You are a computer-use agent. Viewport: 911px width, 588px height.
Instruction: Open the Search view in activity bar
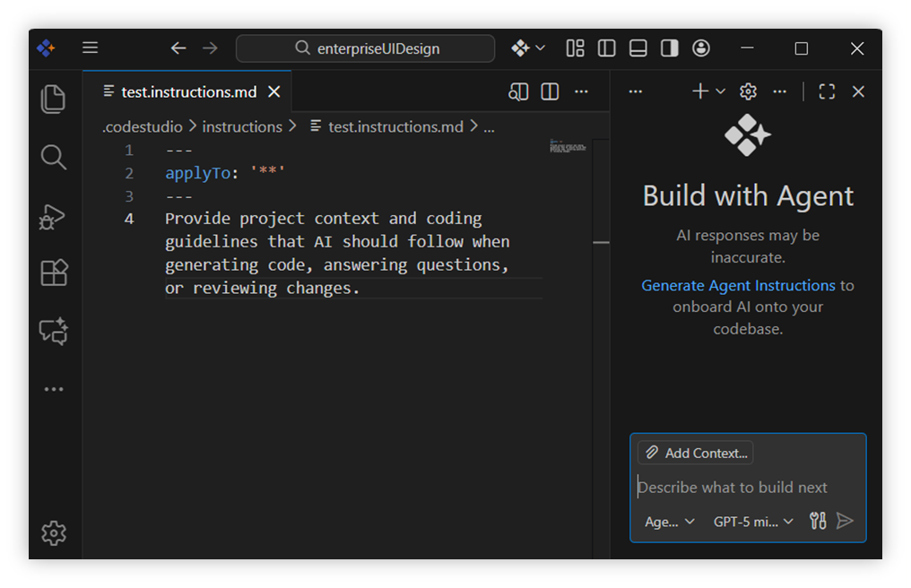click(54, 158)
